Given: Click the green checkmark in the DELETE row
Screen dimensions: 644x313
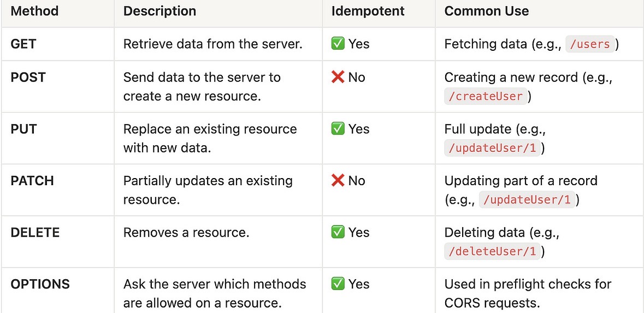Looking at the screenshot, I should coord(338,232).
